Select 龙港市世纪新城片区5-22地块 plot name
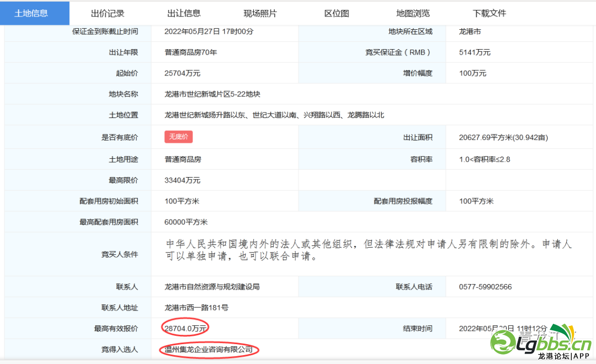This screenshot has height=364, width=596. tap(212, 94)
